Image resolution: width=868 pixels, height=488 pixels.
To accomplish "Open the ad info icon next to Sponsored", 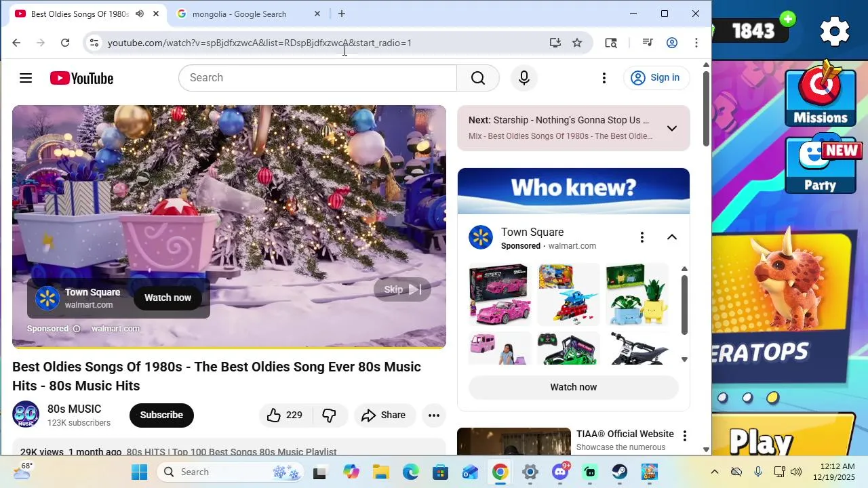I will click(77, 329).
